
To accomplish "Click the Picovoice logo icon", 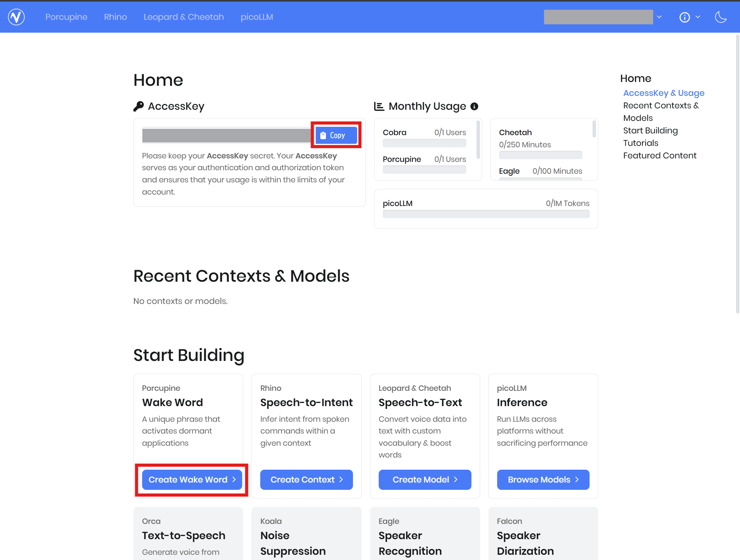I will [x=16, y=17].
